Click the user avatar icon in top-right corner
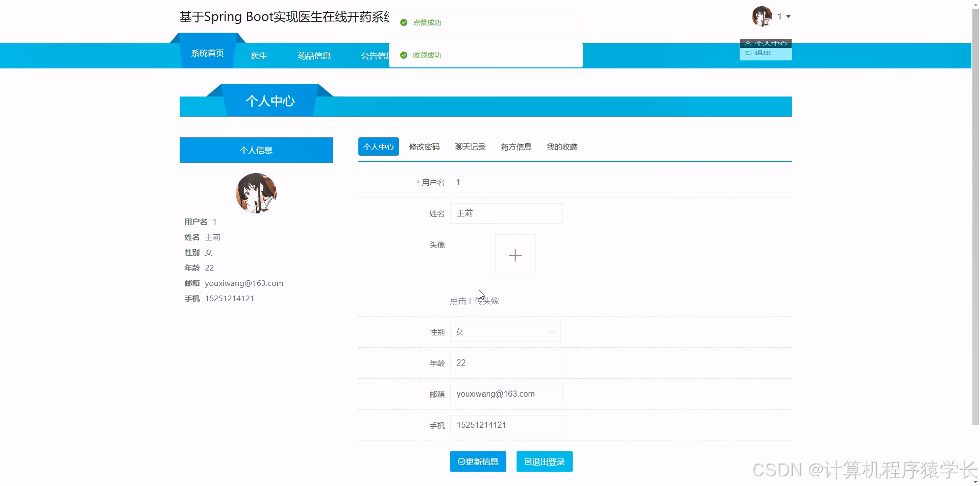 761,16
